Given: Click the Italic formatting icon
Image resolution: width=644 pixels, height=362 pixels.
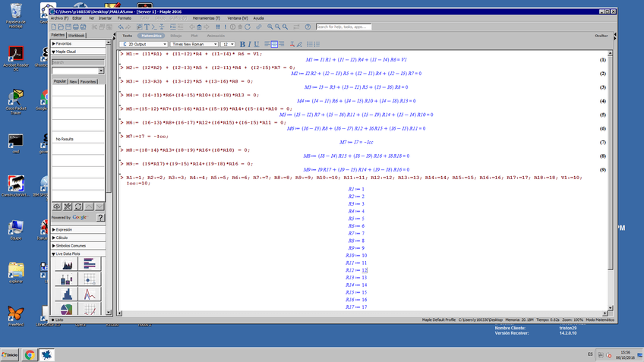Looking at the screenshot, I should 249,45.
